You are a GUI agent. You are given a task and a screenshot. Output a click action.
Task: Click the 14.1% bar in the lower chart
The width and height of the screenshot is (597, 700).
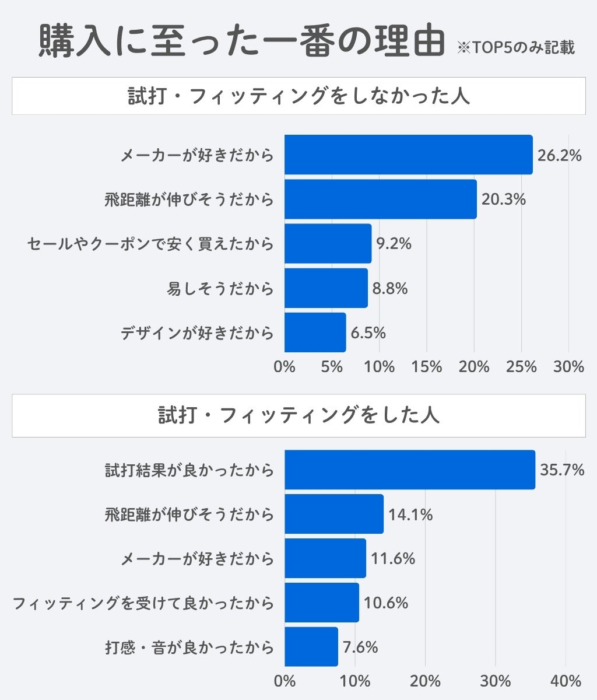(x=334, y=514)
